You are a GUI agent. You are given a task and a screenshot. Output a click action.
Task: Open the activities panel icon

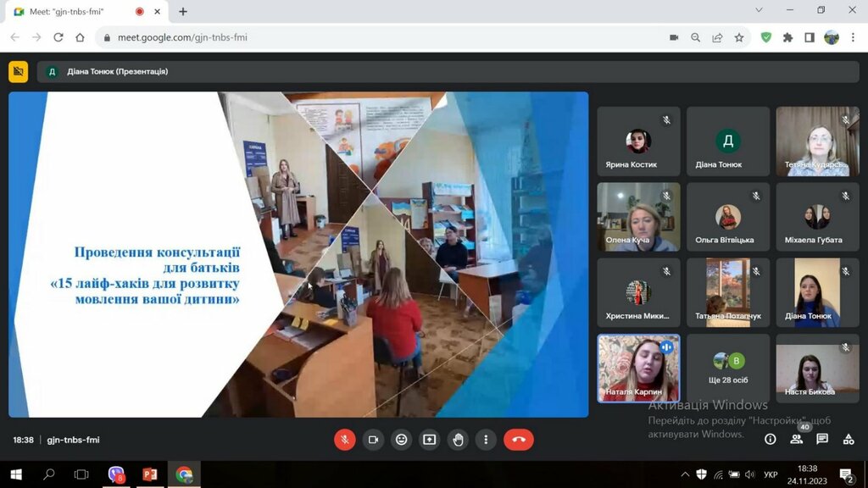849,439
